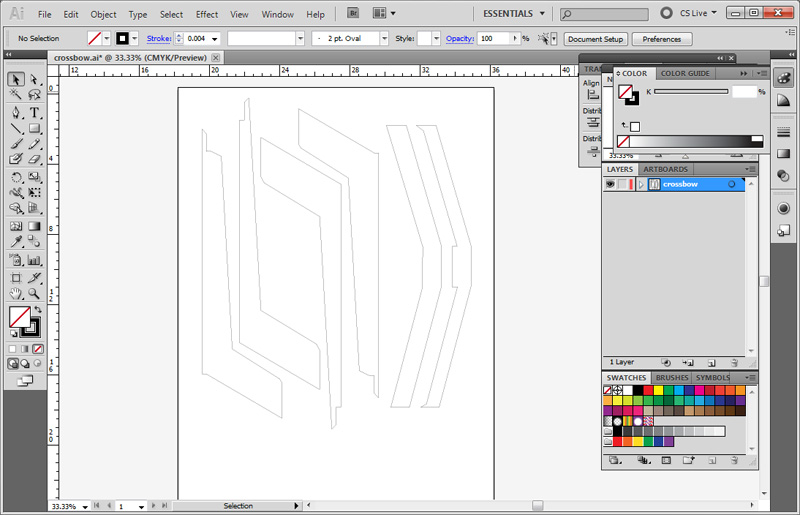The image size is (800, 515).
Task: Click the Document Setup button
Action: point(595,39)
